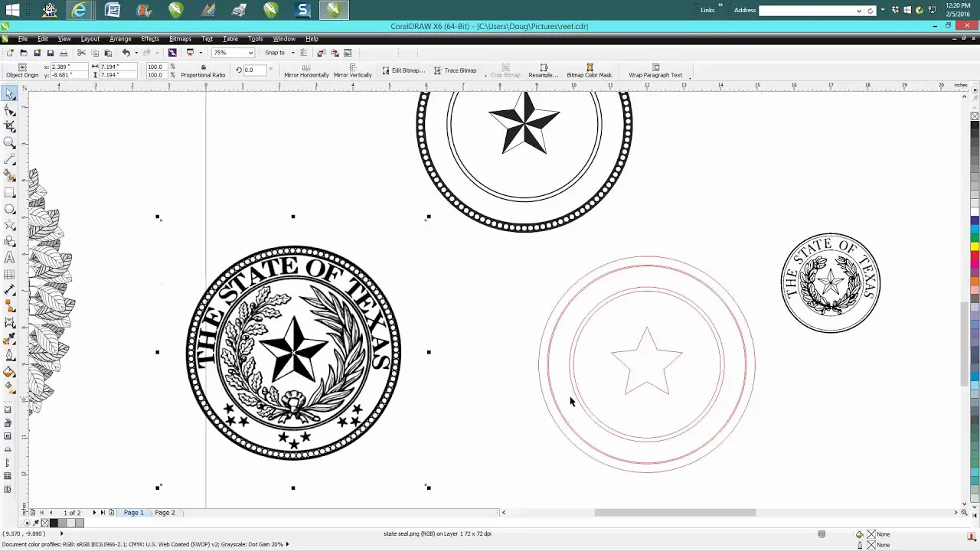Click the Undo arrow icon
980x551 pixels.
[x=126, y=53]
